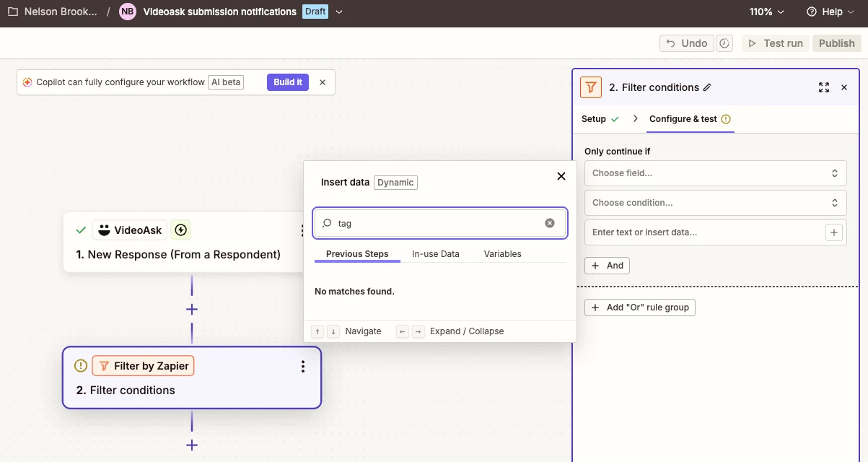Open the Choose field dropdown
Image resolution: width=868 pixels, height=462 pixels.
(x=716, y=173)
